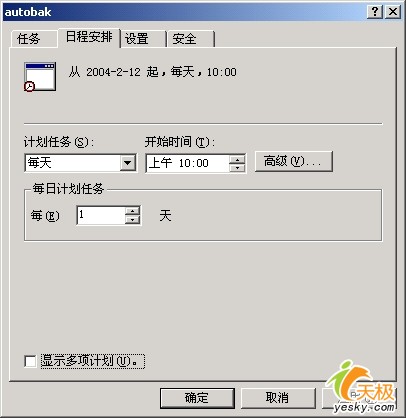Close the autobak dialog window
Screen dimensions: 406x418
393,12
